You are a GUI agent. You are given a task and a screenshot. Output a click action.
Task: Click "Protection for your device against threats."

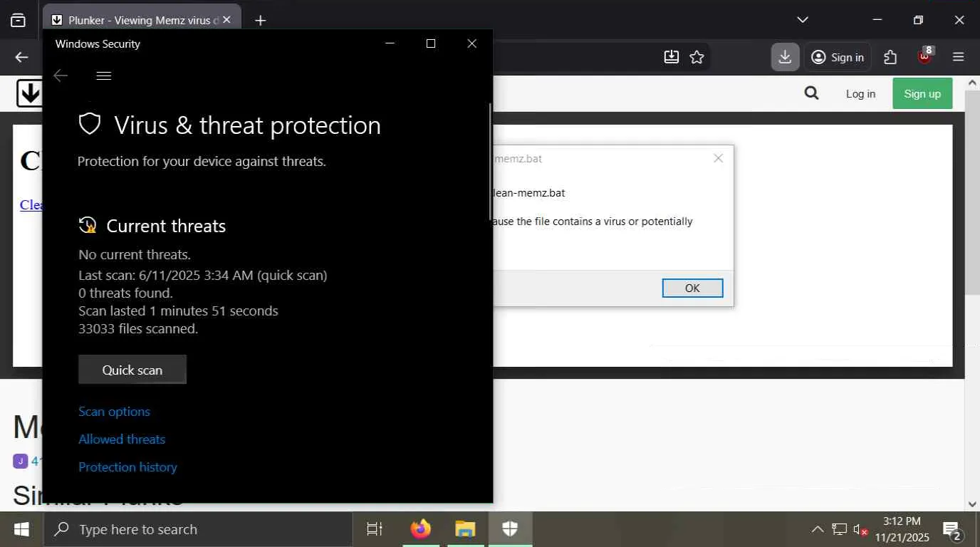pos(202,161)
